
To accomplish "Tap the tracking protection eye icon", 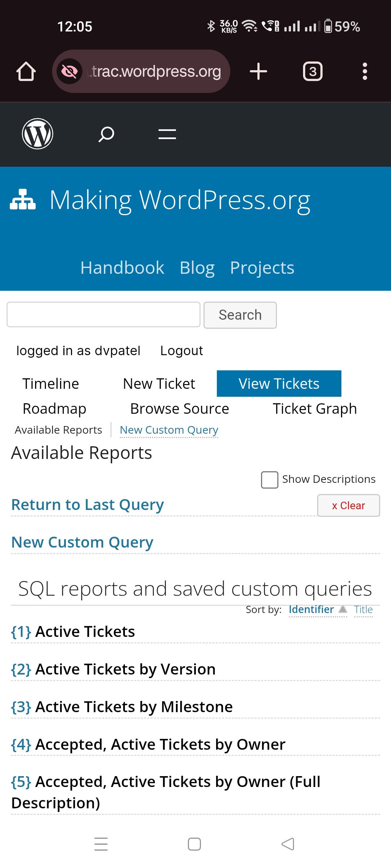I will [69, 71].
